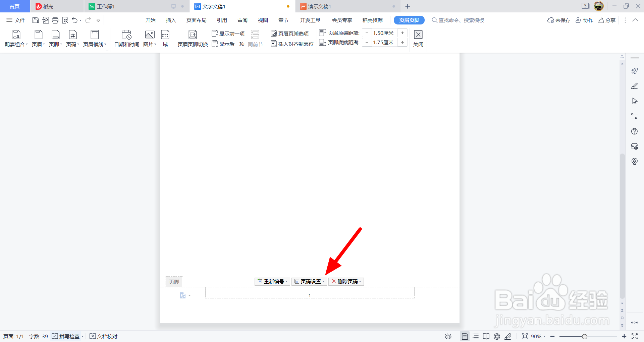Image resolution: width=644 pixels, height=342 pixels.
Task: Click 插入对齐制表位
Action: pos(292,44)
